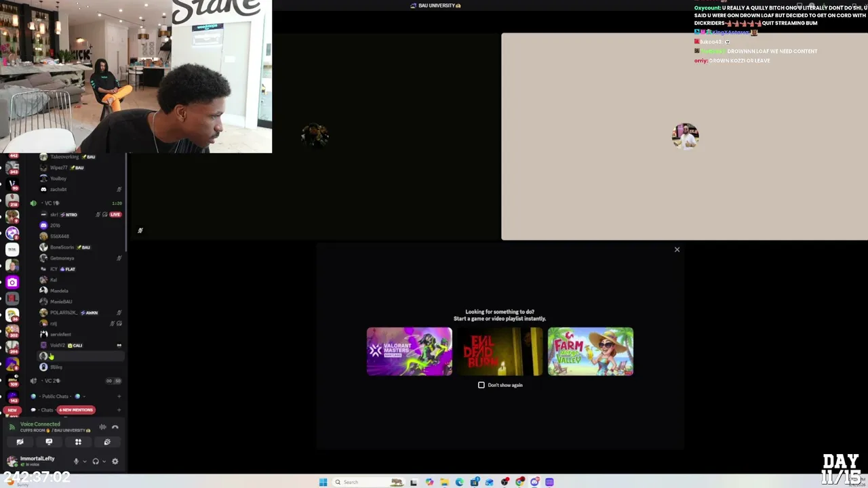
Task: Close the activity suggestions panel
Action: click(x=677, y=249)
